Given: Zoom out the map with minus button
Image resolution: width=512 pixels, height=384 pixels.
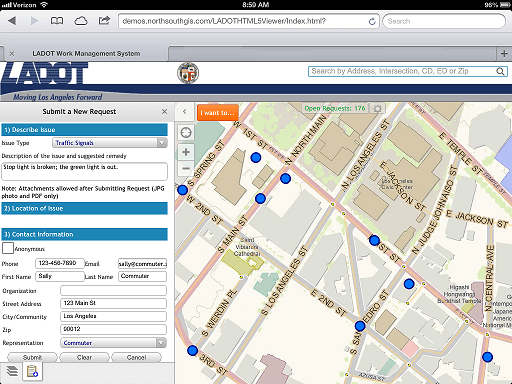Looking at the screenshot, I should [x=186, y=168].
